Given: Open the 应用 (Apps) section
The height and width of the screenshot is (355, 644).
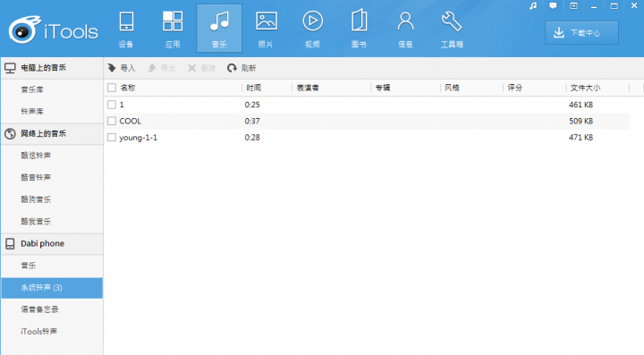Looking at the screenshot, I should tap(173, 29).
